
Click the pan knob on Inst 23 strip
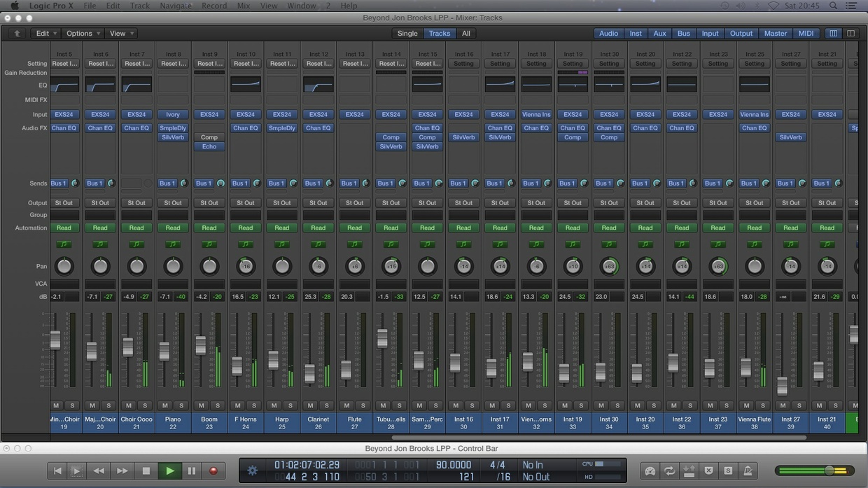(x=718, y=266)
